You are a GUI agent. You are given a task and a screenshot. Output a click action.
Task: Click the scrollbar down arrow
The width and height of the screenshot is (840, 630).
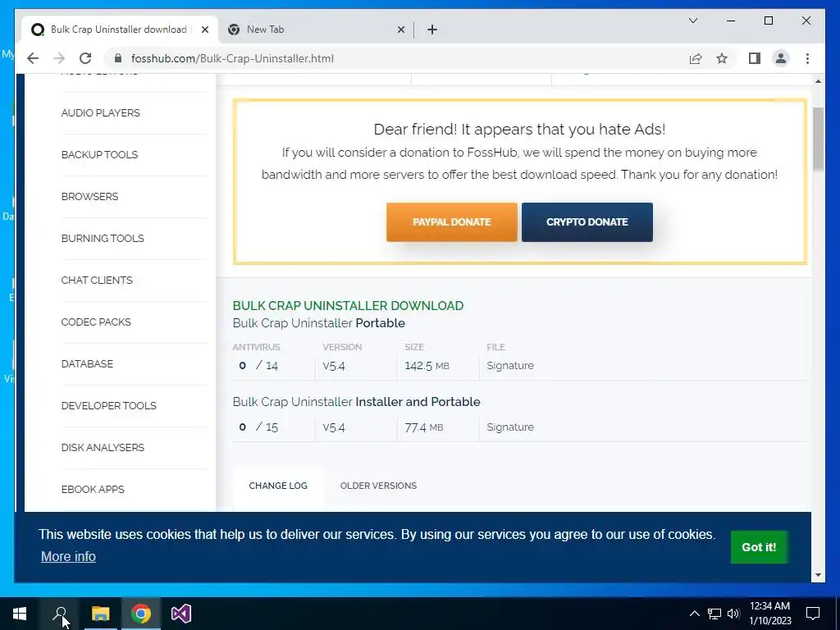818,575
